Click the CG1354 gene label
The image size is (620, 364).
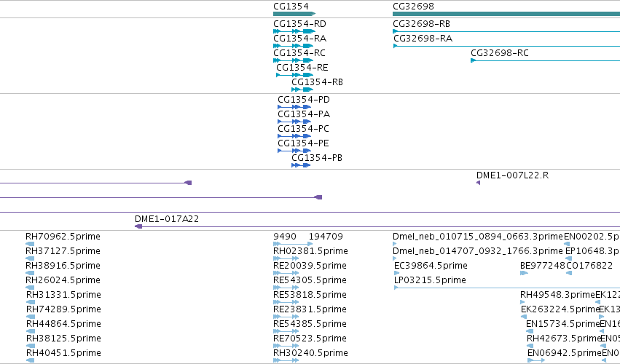coord(291,7)
